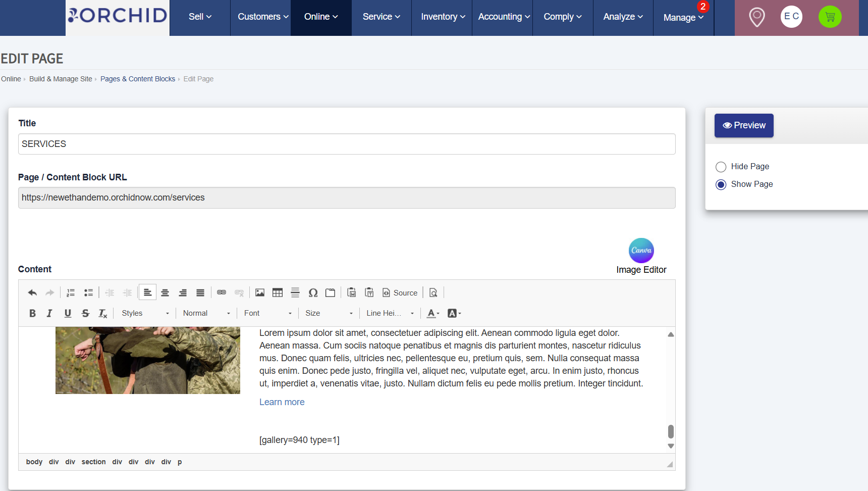The image size is (868, 491).
Task: Align text left
Action: pyautogui.click(x=147, y=292)
